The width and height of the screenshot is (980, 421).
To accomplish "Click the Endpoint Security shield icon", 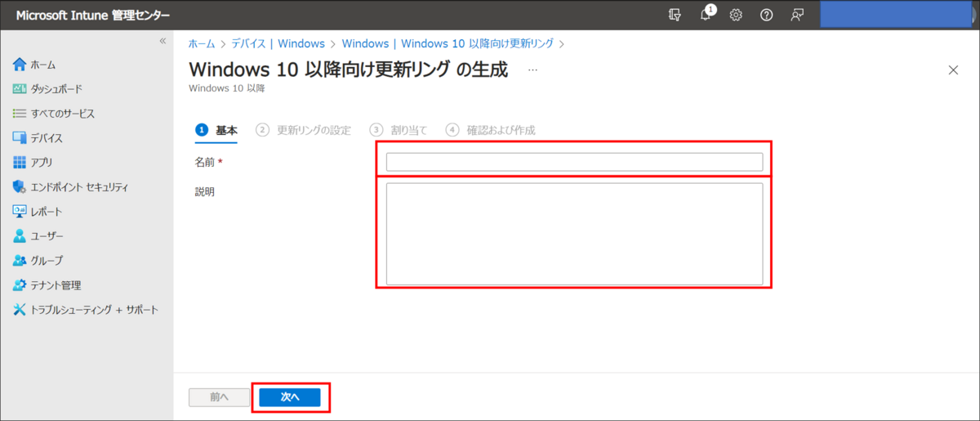I will click(20, 187).
